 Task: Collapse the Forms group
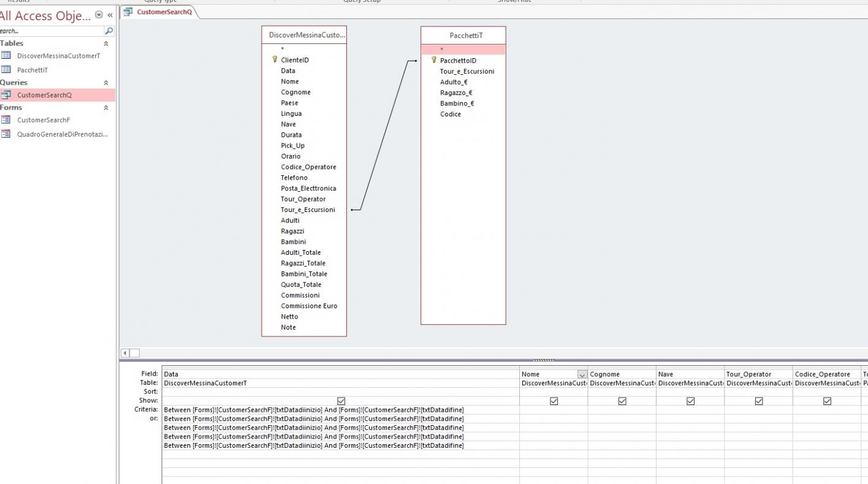106,108
